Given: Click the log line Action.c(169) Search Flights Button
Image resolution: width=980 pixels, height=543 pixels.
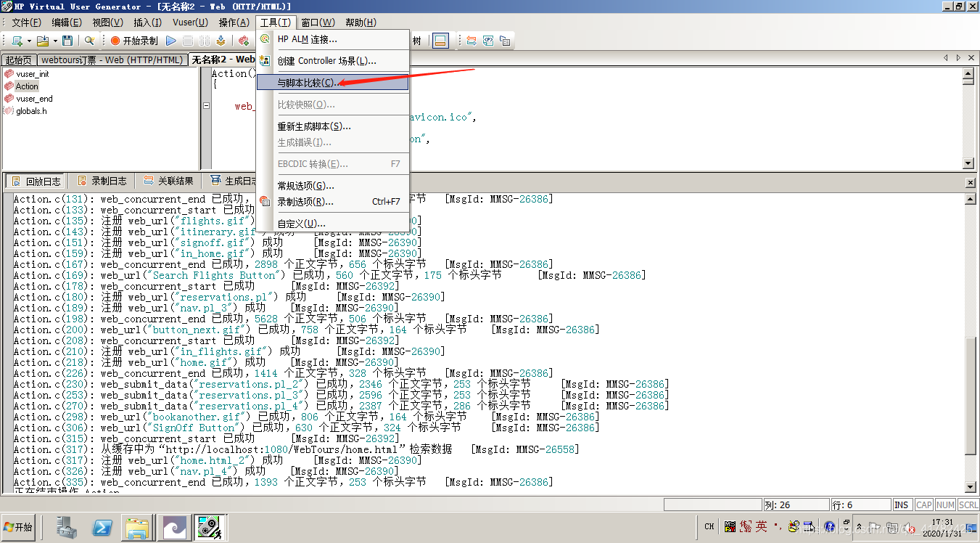Looking at the screenshot, I should (329, 275).
